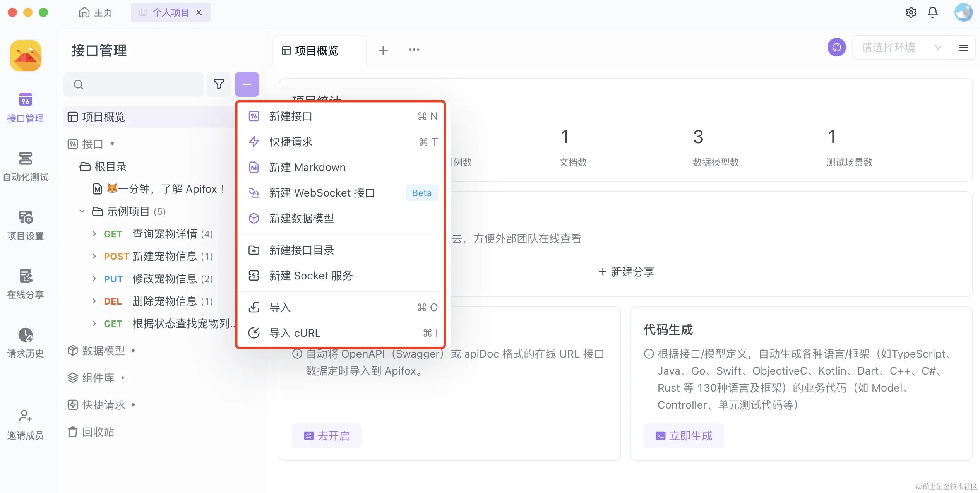Click the 测试场景数 statistic
Viewport: 980px width, 493px height.
point(849,149)
